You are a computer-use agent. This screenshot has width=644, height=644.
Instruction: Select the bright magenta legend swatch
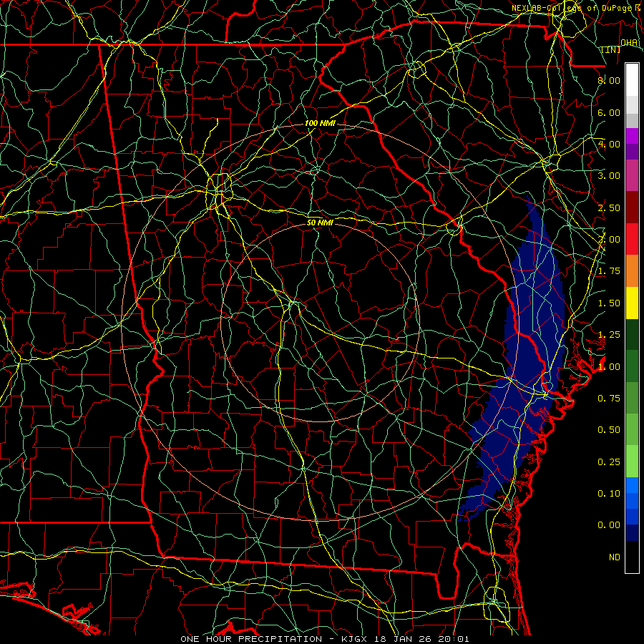pyautogui.click(x=632, y=136)
